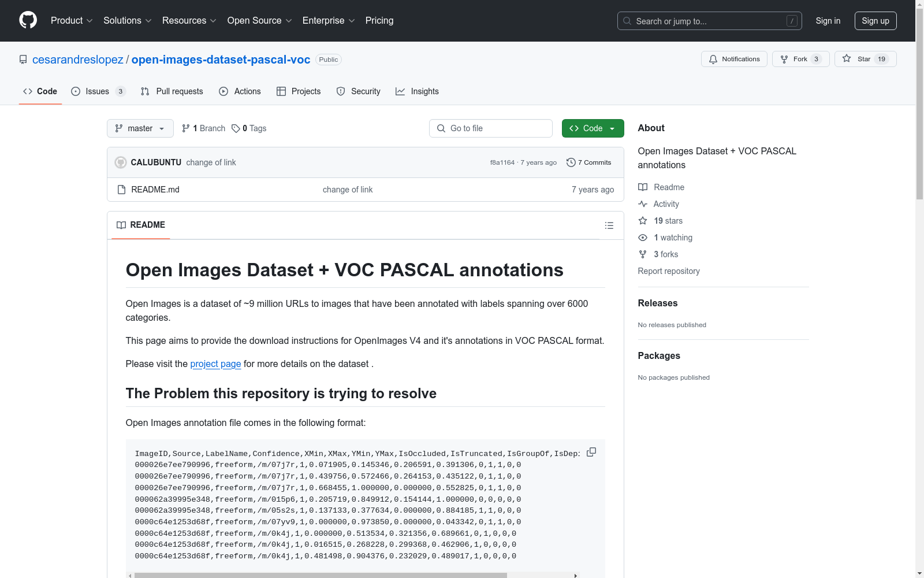
Task: Click the Sign up button
Action: click(875, 21)
